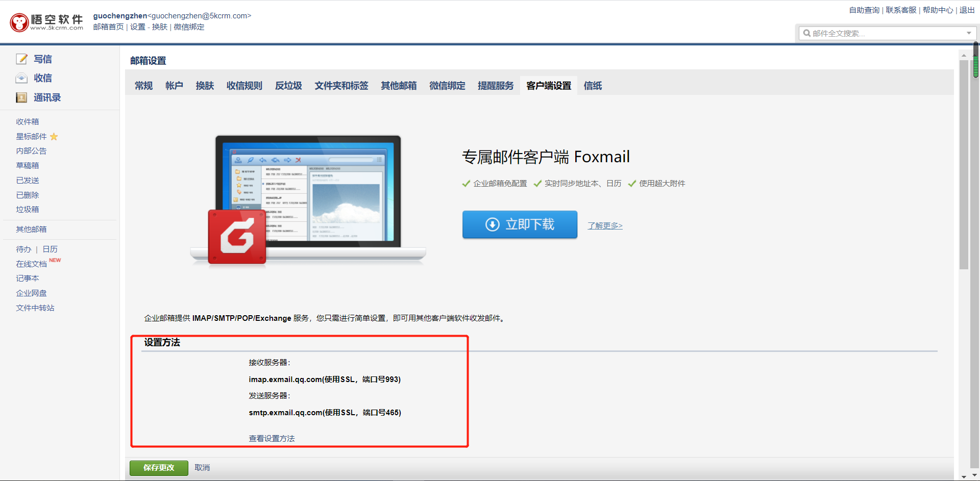The height and width of the screenshot is (481, 980).
Task: Click 联系客服 in the top bar
Action: (901, 10)
